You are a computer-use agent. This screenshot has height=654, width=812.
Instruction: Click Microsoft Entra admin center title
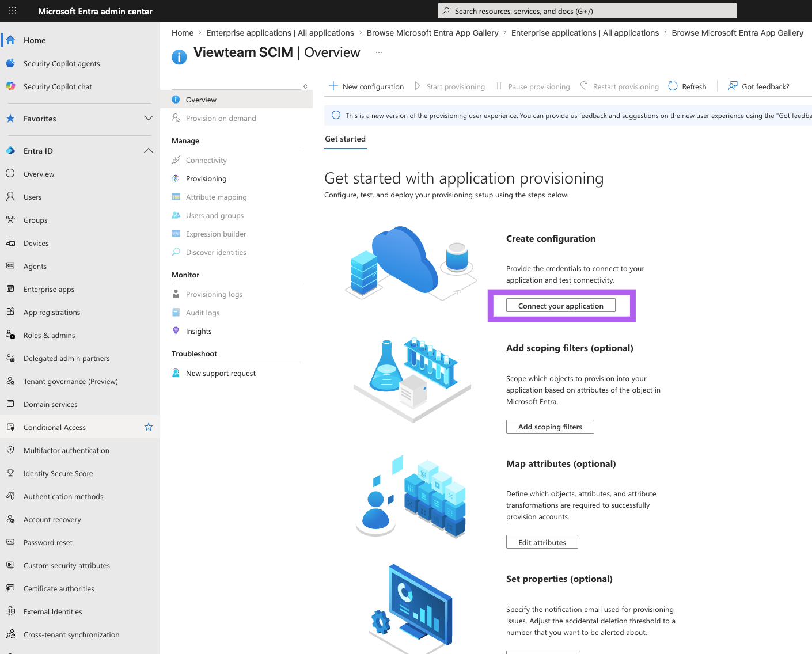[95, 11]
